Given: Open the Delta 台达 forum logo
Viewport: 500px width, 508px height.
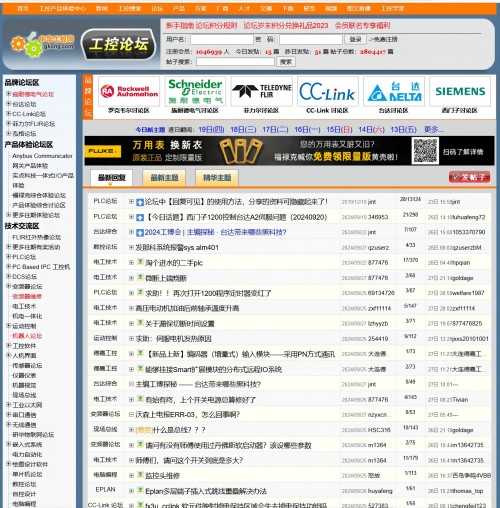Looking at the screenshot, I should (394, 91).
